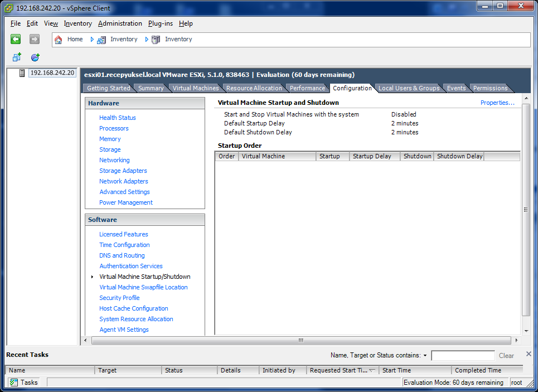This screenshot has height=392, width=538.
Task: Switch to the Resource Allocation tab
Action: pyautogui.click(x=254, y=88)
